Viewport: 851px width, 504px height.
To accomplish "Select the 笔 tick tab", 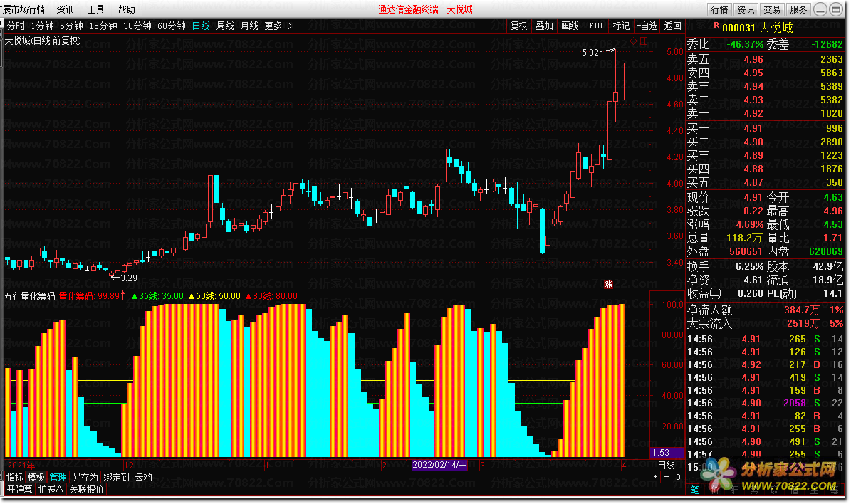I will click(x=695, y=490).
